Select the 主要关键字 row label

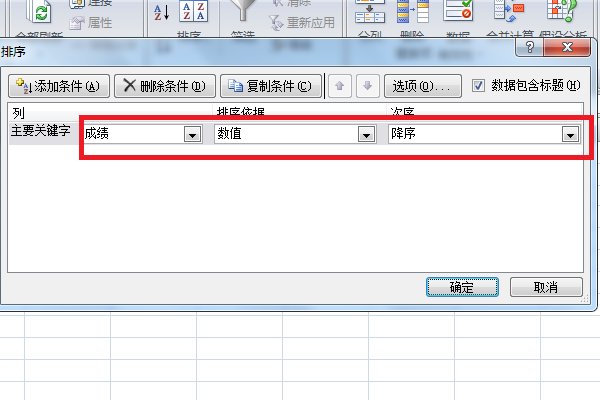click(x=41, y=131)
